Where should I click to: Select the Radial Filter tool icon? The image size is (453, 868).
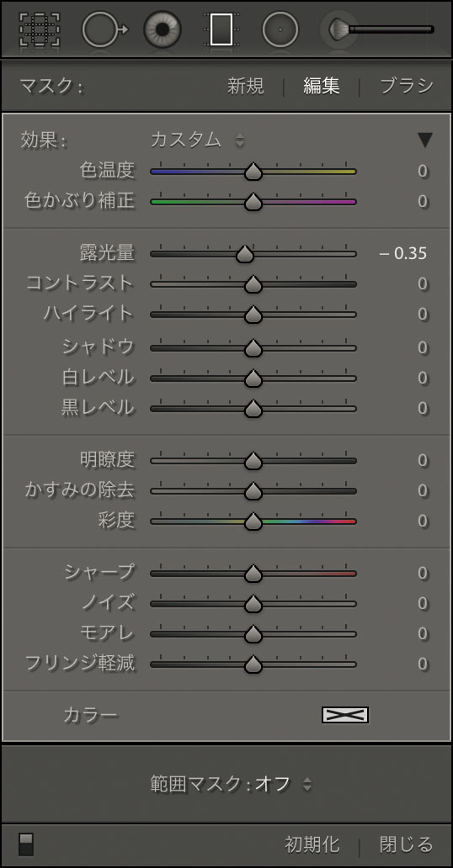280,29
